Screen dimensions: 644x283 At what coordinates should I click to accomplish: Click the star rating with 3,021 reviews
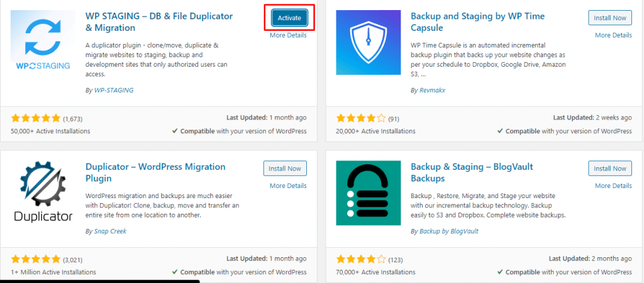(36, 260)
